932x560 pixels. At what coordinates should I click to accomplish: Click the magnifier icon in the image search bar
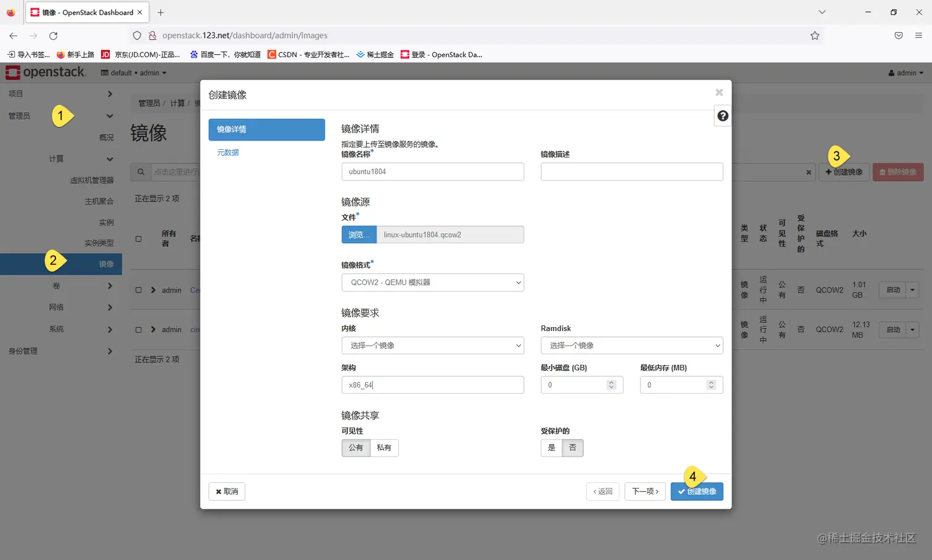click(x=141, y=171)
